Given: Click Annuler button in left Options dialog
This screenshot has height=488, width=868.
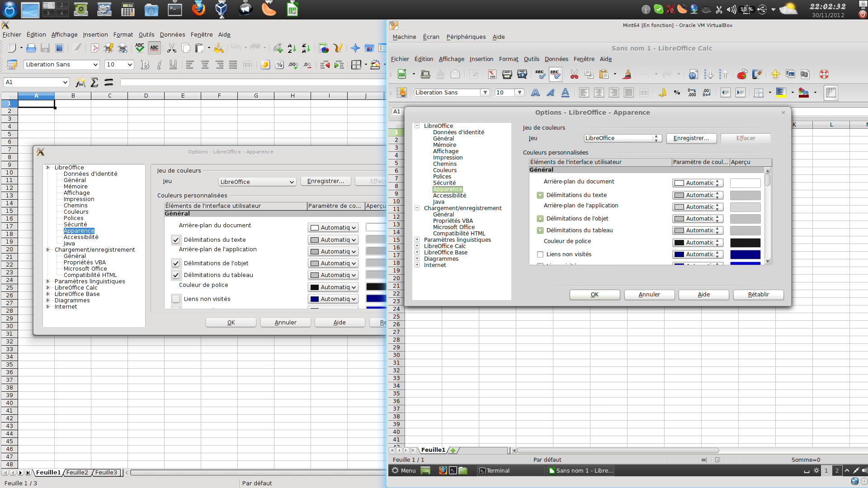Looking at the screenshot, I should 285,323.
